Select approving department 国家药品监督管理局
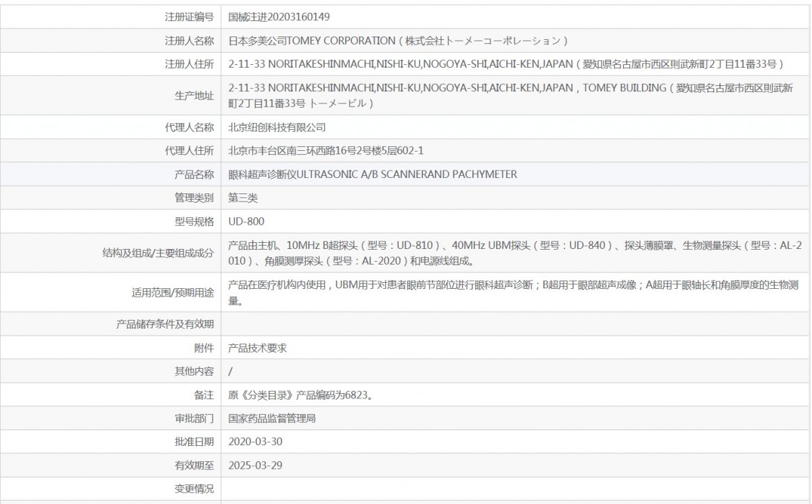This screenshot has width=812, height=504. pyautogui.click(x=273, y=418)
